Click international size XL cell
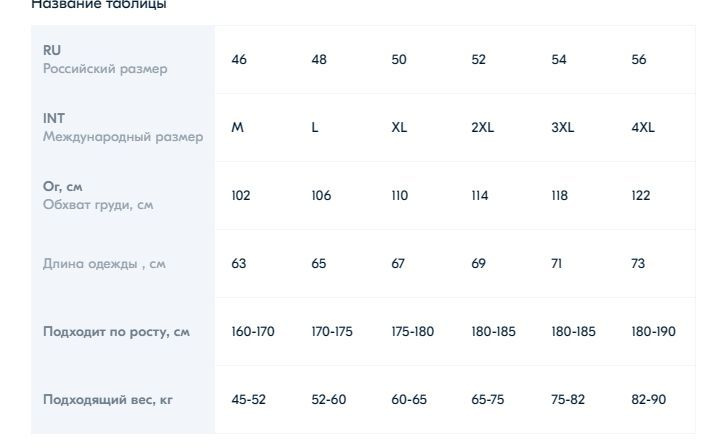 (399, 128)
